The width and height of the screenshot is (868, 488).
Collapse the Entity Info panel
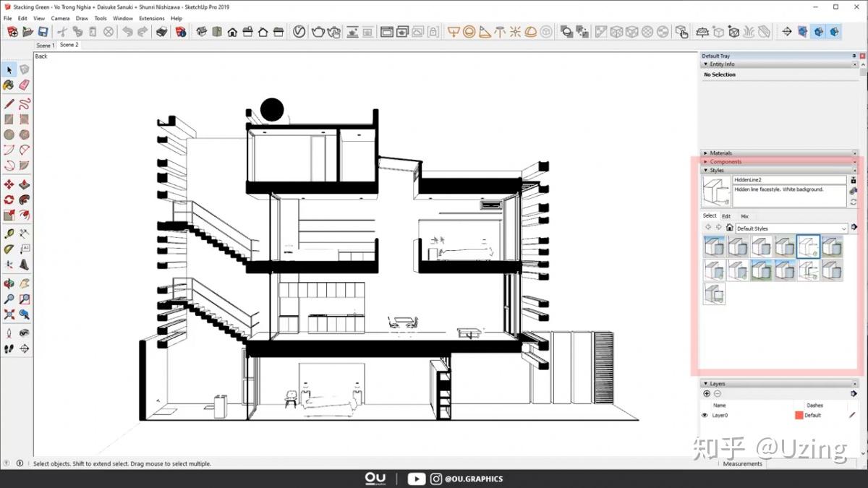(706, 64)
